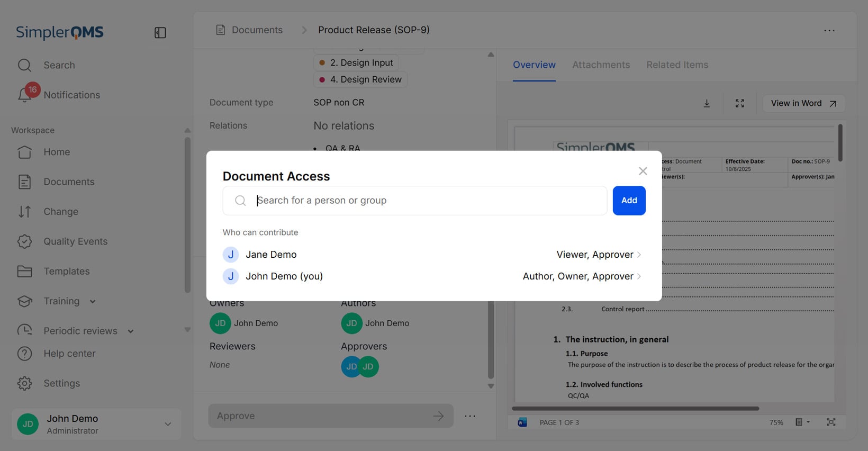The width and height of the screenshot is (868, 451).
Task: Click fit-to-page icon in preview footer
Action: click(x=831, y=422)
